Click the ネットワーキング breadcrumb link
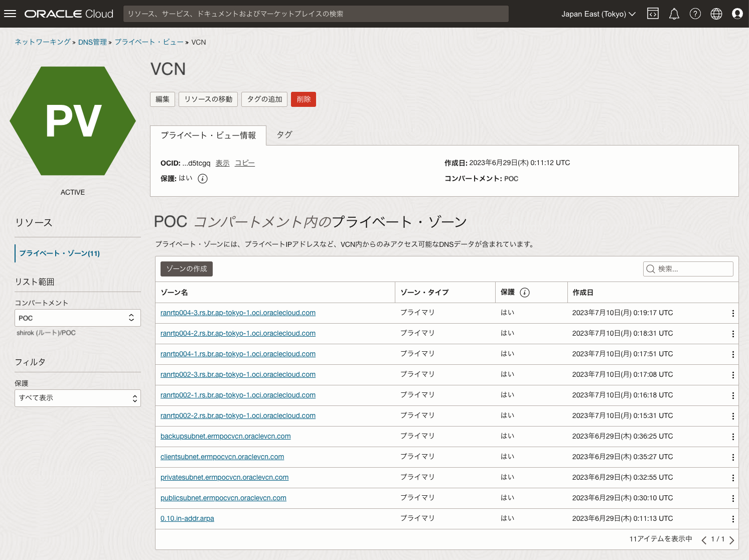The width and height of the screenshot is (749, 560). 43,42
